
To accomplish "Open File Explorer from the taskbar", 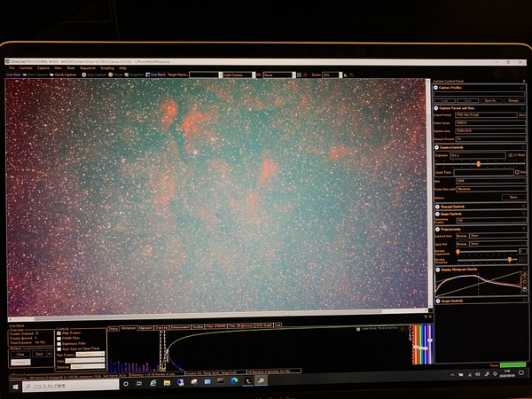I will click(x=167, y=383).
